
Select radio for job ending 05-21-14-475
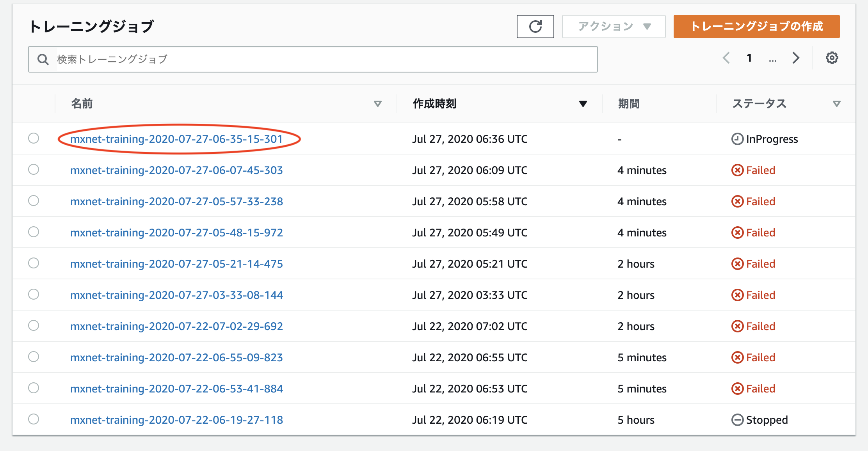(34, 263)
